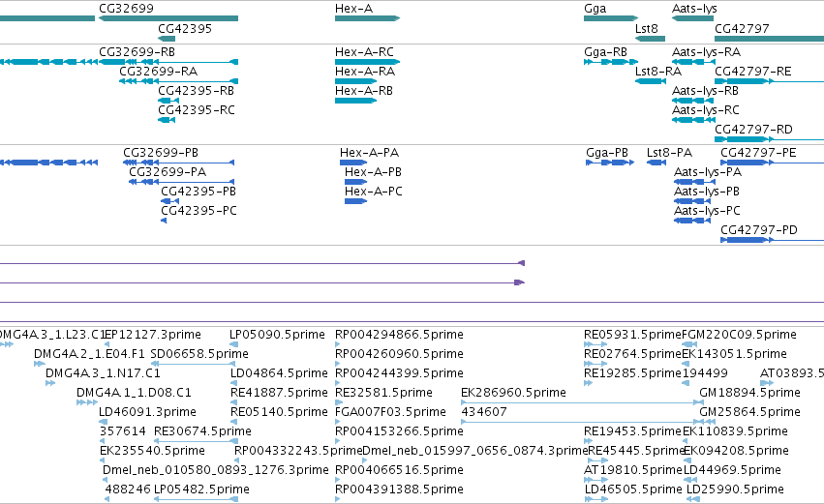Click the Aats-lys-PC protein label
824x504 pixels.
708,212
